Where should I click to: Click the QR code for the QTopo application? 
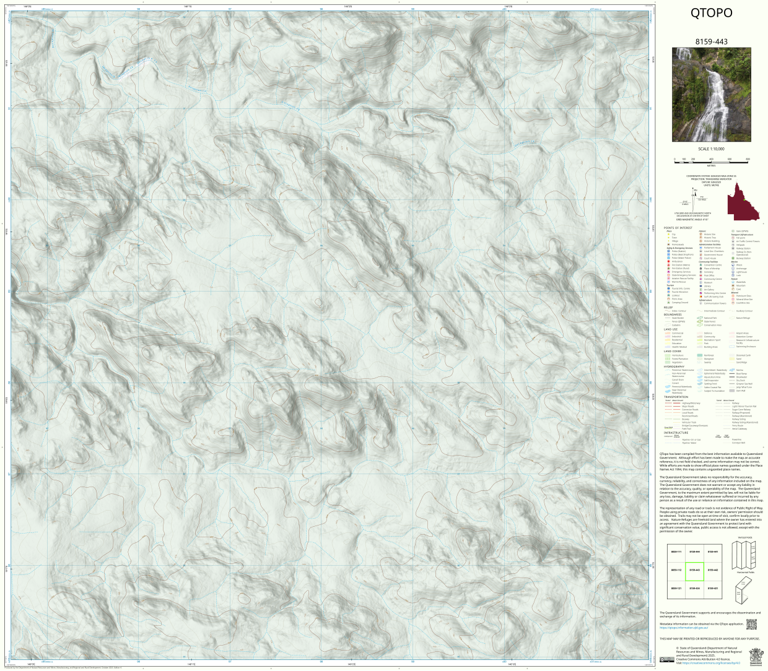coord(751,624)
